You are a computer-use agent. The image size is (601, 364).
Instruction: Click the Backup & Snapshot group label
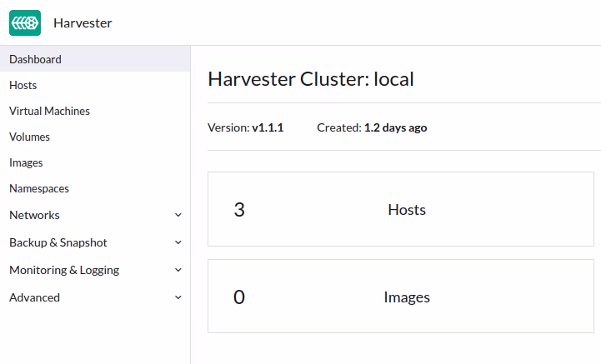(x=58, y=242)
